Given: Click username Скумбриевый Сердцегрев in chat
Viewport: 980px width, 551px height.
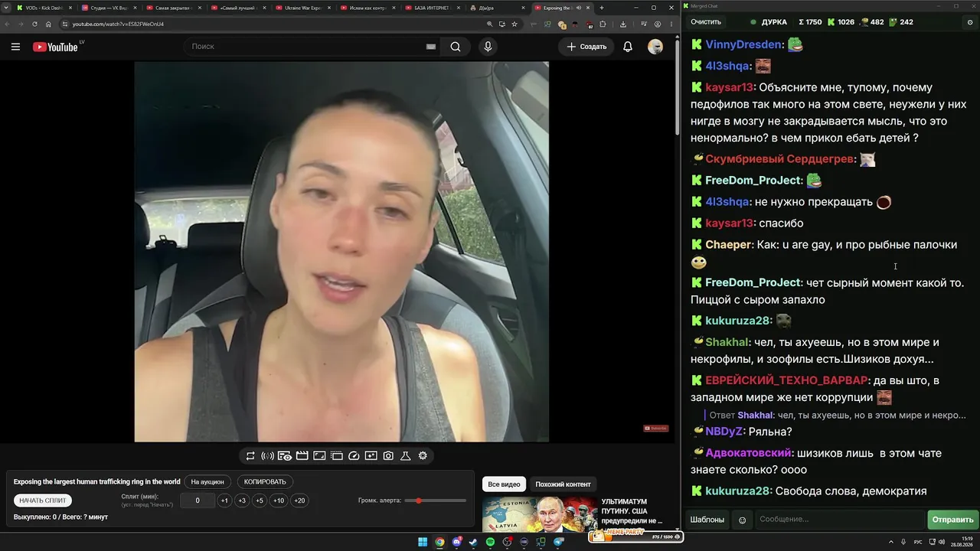Looking at the screenshot, I should [779, 159].
